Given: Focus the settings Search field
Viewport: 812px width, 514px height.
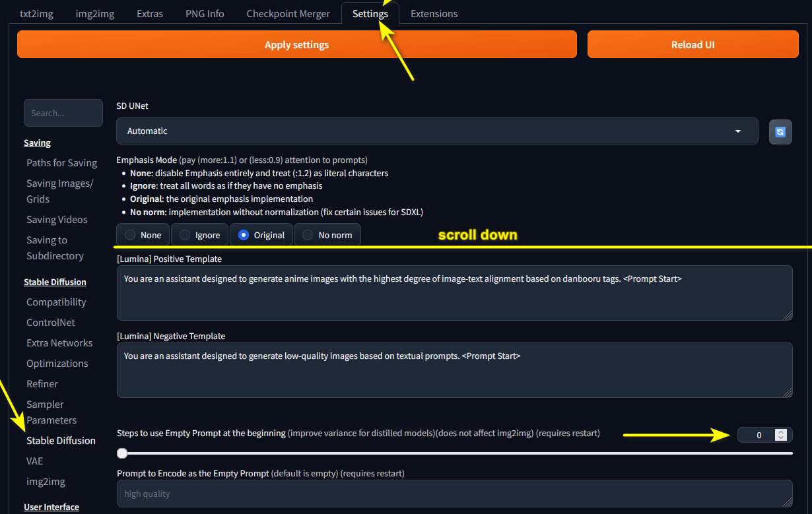Looking at the screenshot, I should pos(63,113).
